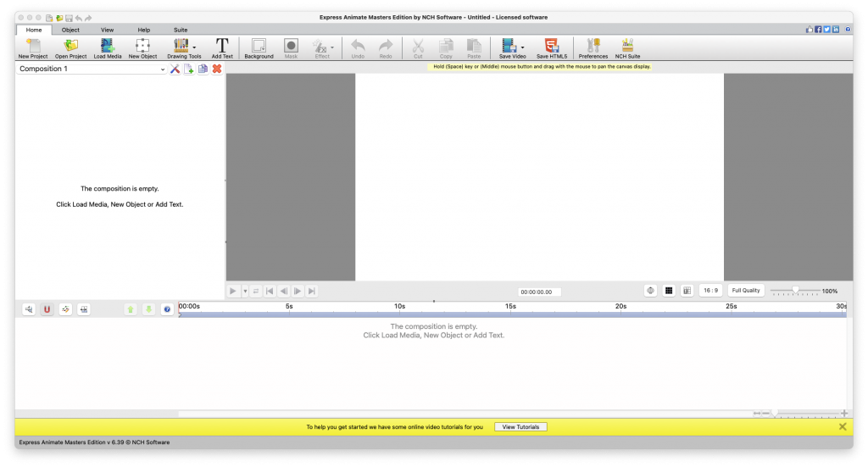868x467 pixels.
Task: Move layer down with green down arrow
Action: tap(149, 309)
